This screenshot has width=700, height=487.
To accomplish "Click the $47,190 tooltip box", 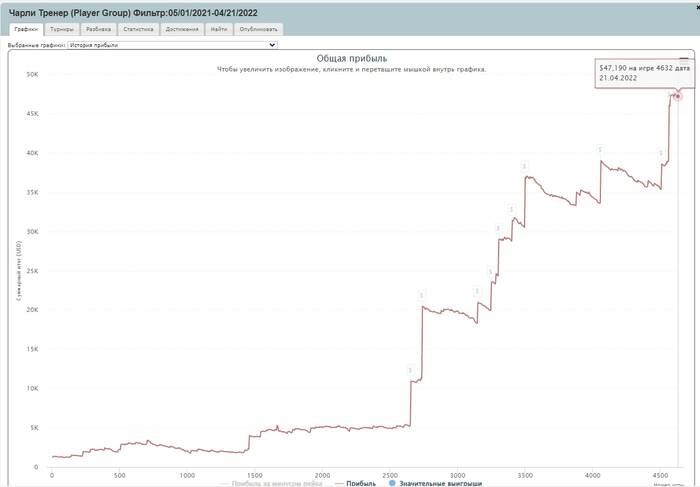I will tap(644, 73).
